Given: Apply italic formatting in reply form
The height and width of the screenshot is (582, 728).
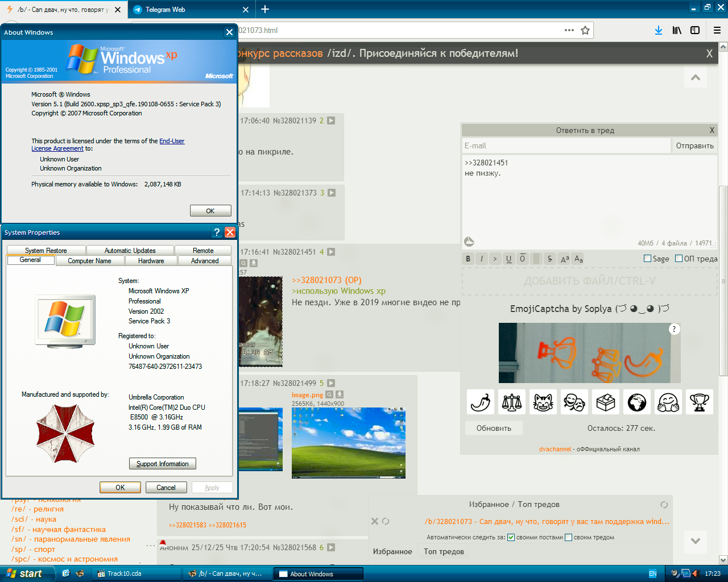Looking at the screenshot, I should [482, 259].
